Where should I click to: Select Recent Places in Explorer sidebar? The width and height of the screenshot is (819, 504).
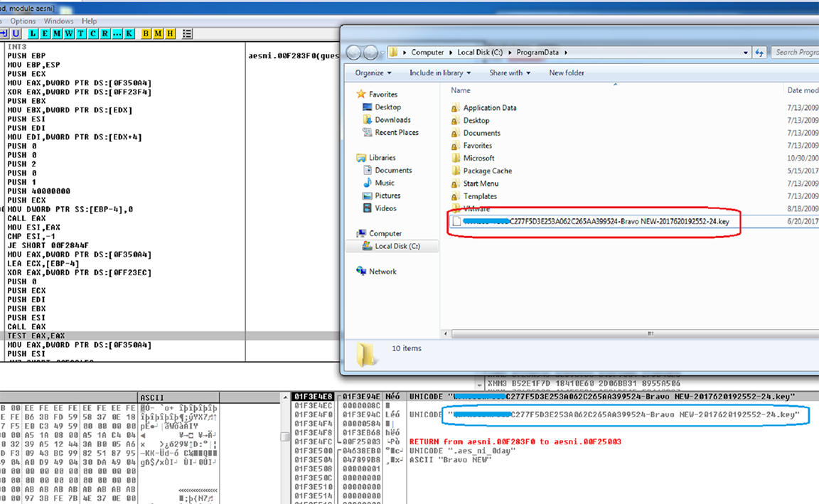tap(397, 132)
